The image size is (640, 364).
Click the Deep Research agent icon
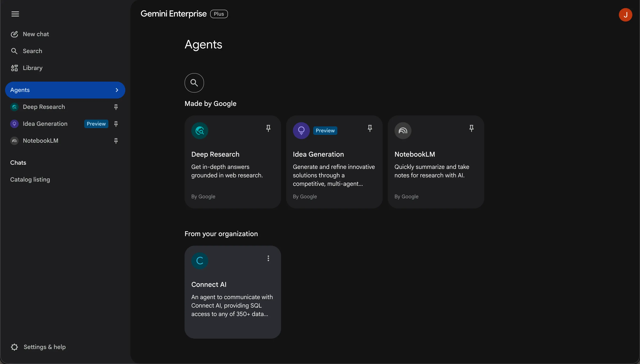(x=200, y=130)
